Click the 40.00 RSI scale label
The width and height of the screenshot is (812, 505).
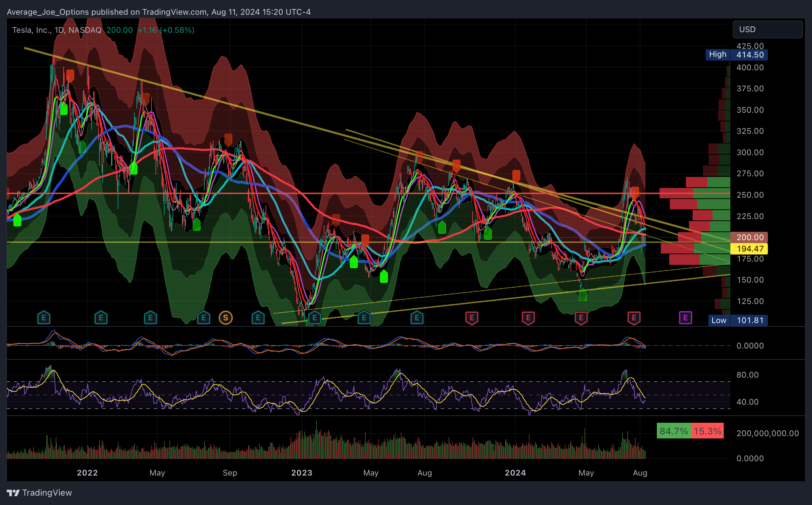point(747,402)
